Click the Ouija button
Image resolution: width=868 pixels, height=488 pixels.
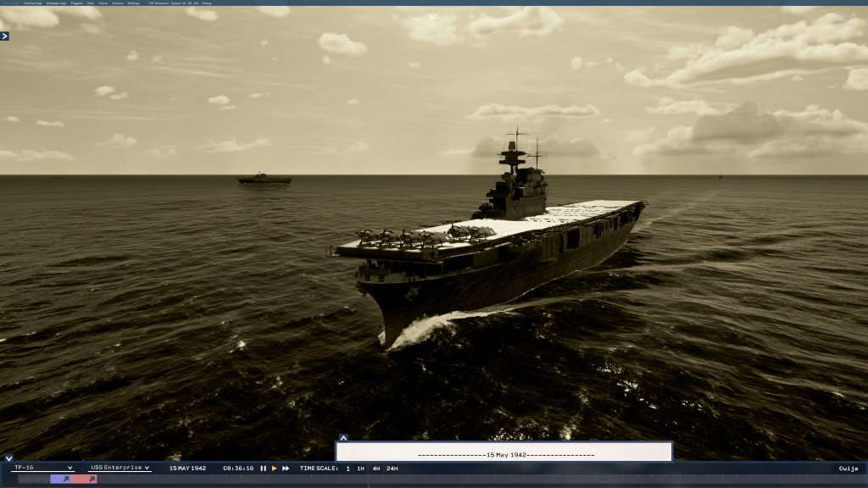point(849,469)
